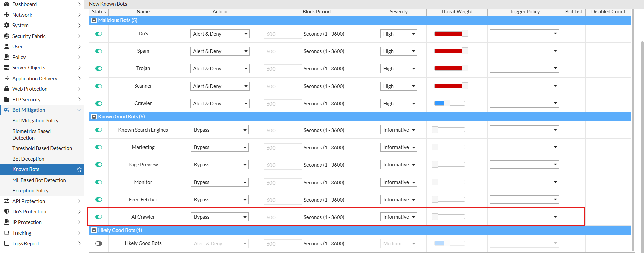Open the Action dropdown for DoS
Screen dimensions: 644x253
[x=220, y=34]
